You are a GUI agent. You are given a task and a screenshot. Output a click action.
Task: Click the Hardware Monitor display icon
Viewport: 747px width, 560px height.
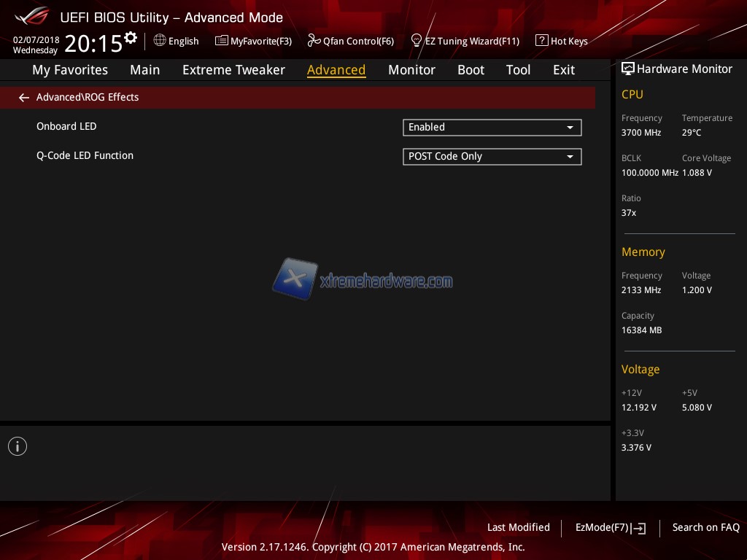(627, 69)
